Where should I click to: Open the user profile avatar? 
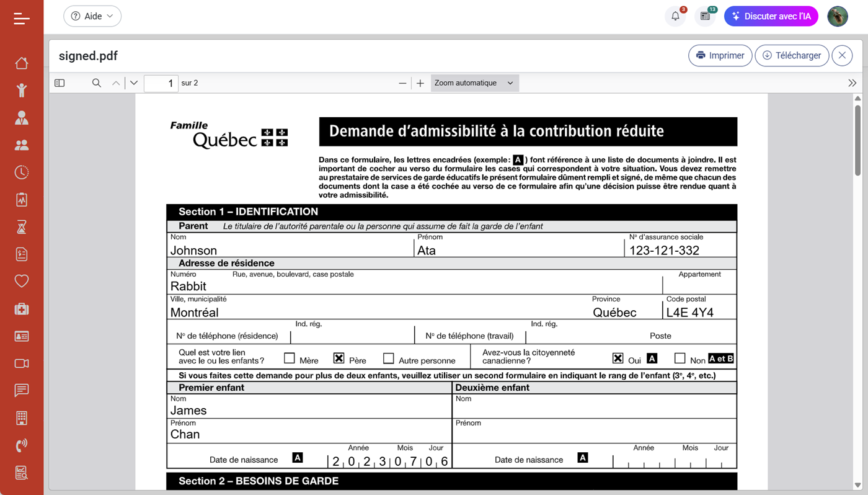point(838,16)
